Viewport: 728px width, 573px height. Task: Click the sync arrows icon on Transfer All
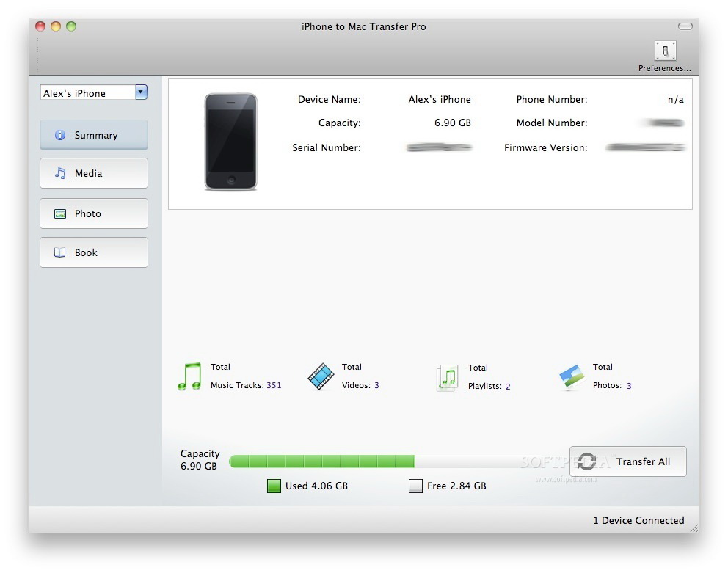[587, 461]
